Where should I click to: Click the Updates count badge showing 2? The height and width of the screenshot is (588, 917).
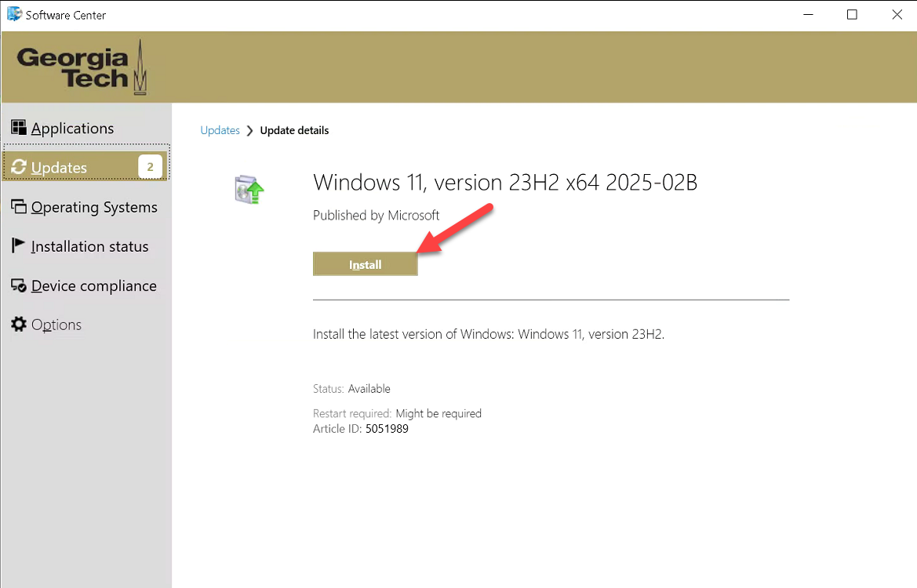[151, 167]
